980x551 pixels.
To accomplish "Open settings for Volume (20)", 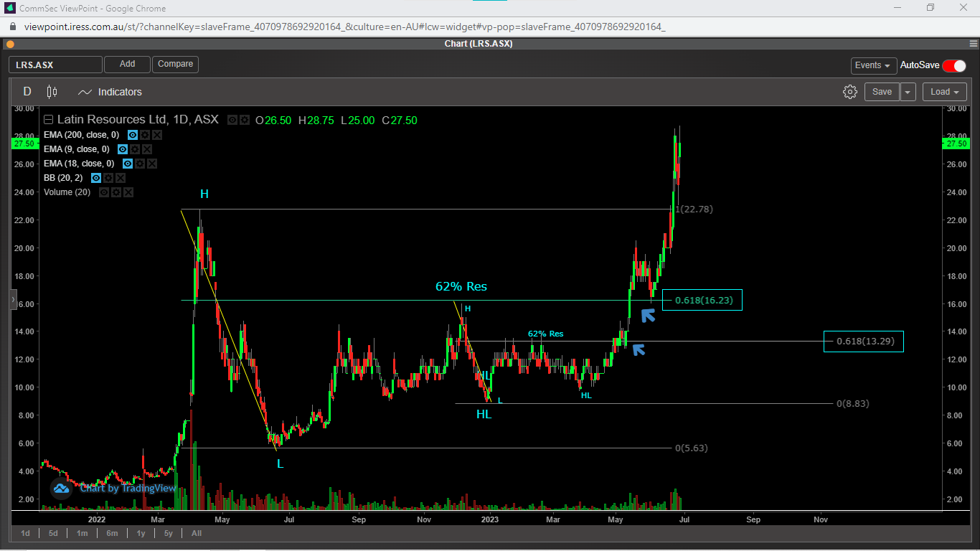I will (x=116, y=192).
